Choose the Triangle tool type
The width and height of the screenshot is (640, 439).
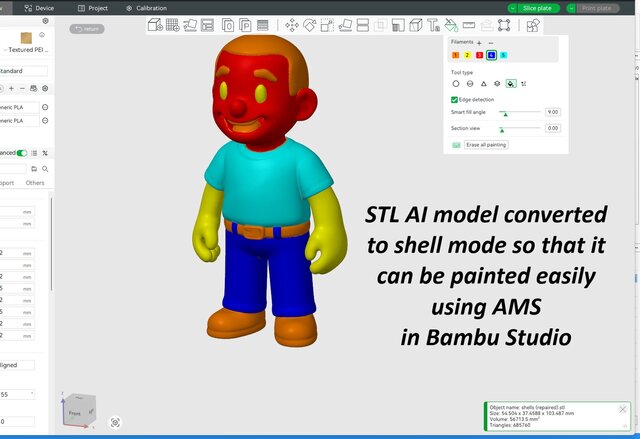pyautogui.click(x=484, y=84)
